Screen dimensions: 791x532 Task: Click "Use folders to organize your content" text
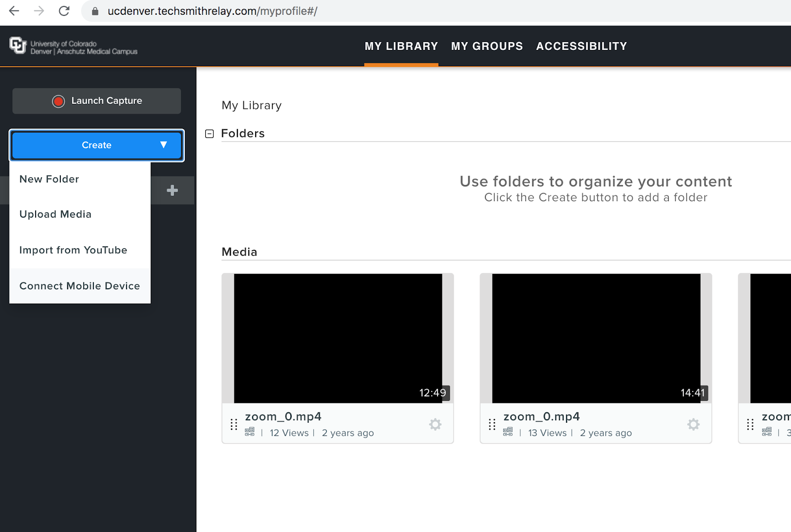click(x=596, y=181)
